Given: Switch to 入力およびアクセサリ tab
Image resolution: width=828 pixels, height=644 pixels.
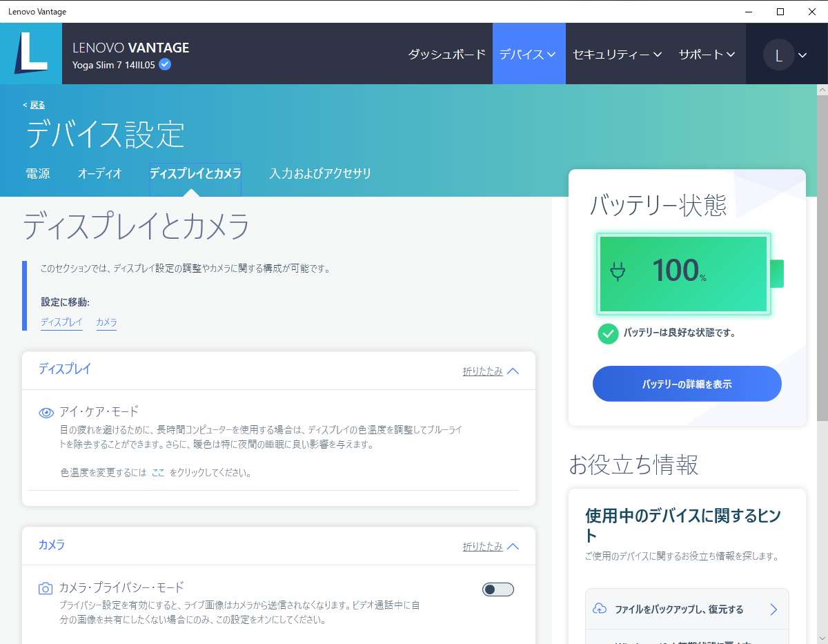Looking at the screenshot, I should point(320,174).
